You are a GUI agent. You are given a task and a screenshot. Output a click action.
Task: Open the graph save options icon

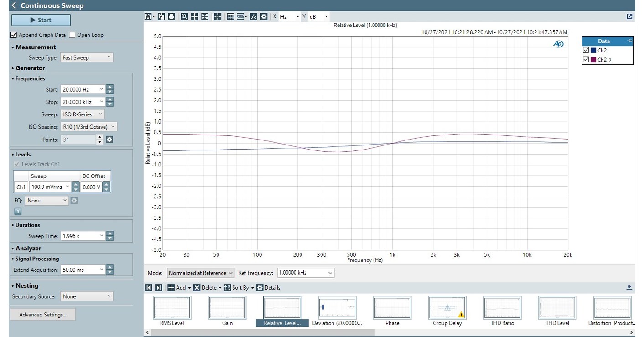pyautogui.click(x=148, y=16)
